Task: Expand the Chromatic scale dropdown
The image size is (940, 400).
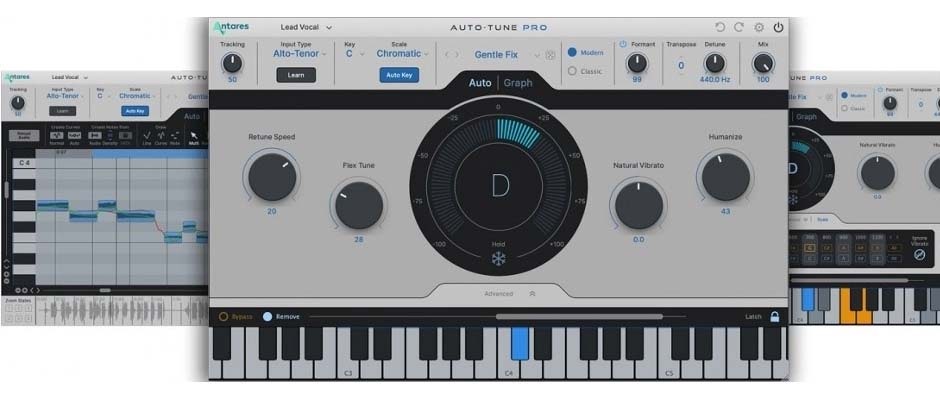Action: pyautogui.click(x=400, y=54)
